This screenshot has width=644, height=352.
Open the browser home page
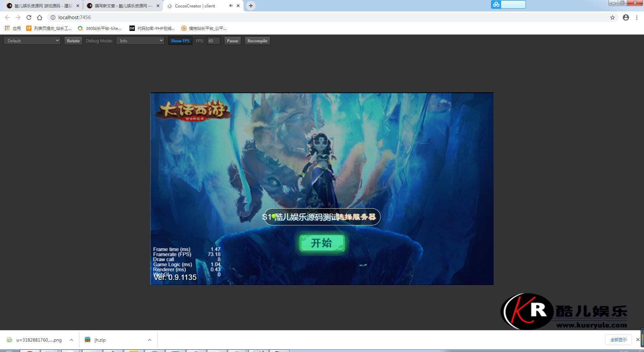(40, 17)
